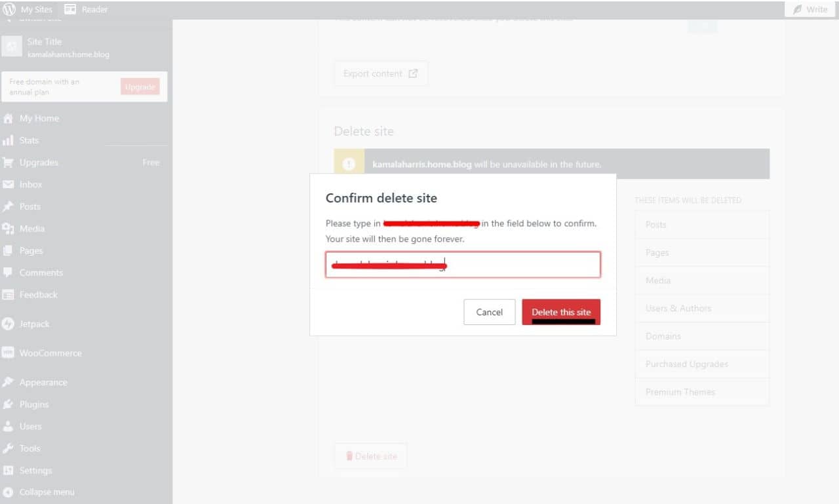Select the Plugins sidebar icon

point(10,404)
